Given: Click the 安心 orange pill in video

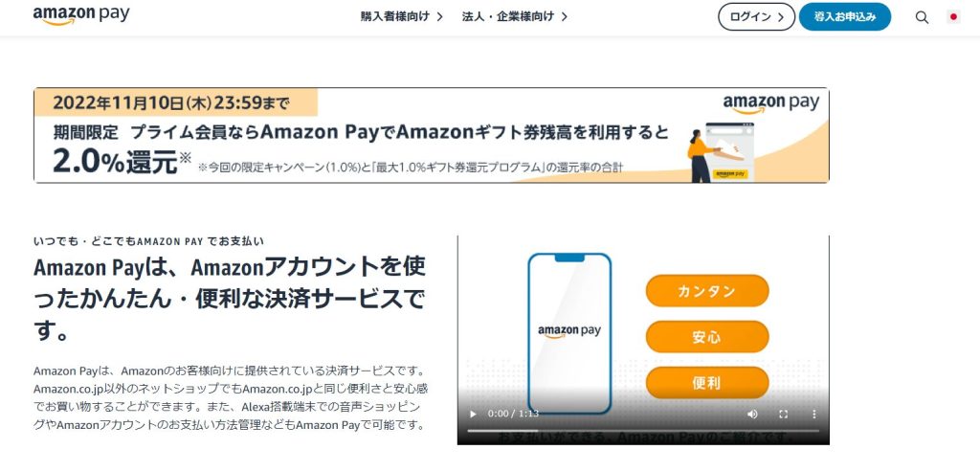Looking at the screenshot, I should 707,337.
